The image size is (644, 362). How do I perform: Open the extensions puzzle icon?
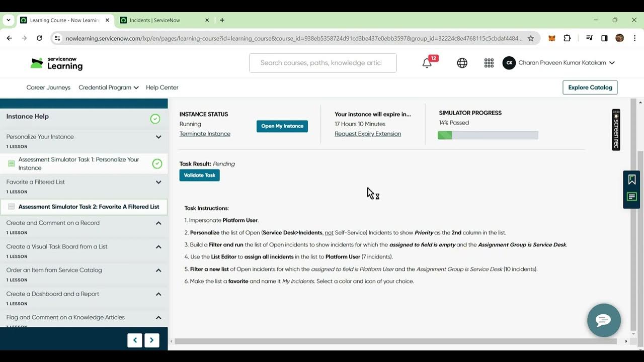pos(567,38)
